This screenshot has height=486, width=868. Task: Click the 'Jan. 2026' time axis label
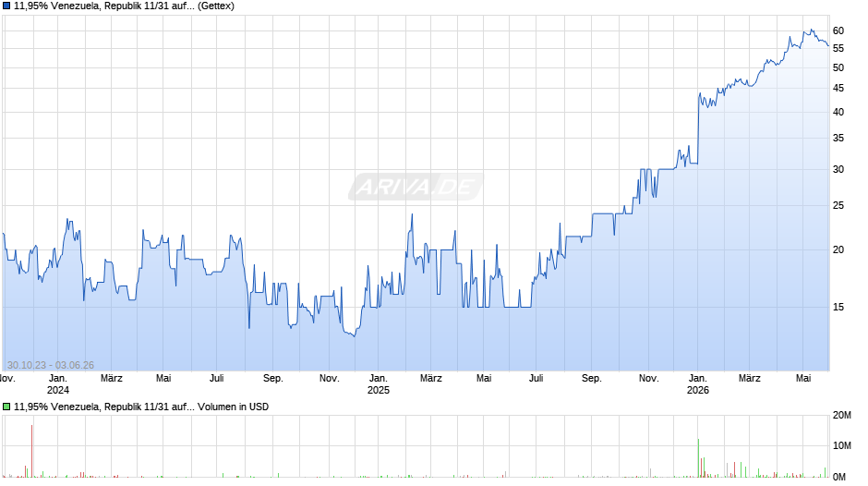click(x=698, y=384)
